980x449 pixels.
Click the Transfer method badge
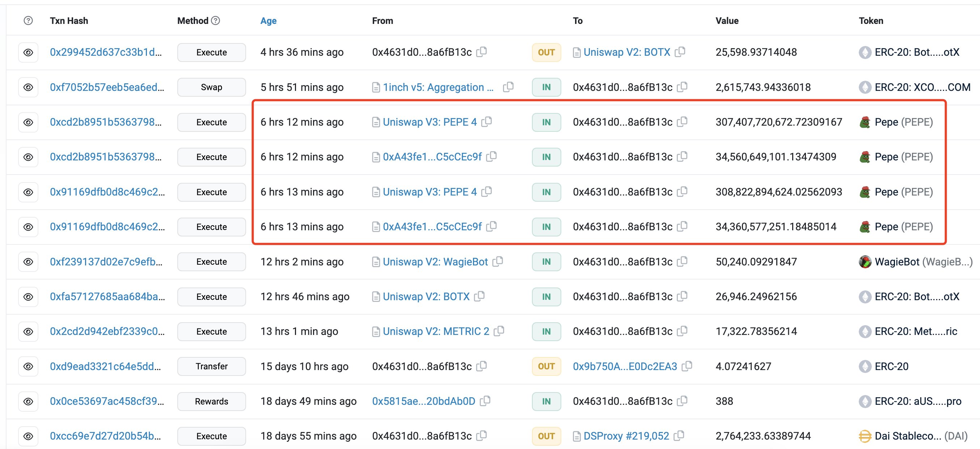pyautogui.click(x=211, y=366)
